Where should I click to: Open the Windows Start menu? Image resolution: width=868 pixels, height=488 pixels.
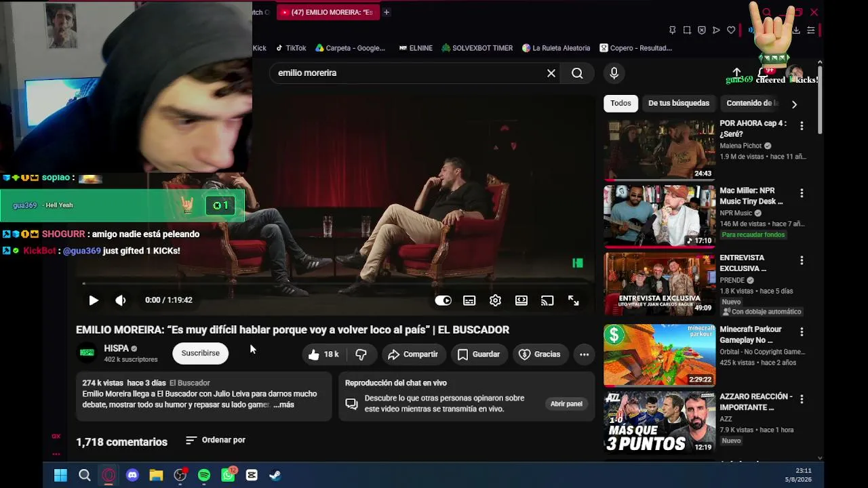60,475
